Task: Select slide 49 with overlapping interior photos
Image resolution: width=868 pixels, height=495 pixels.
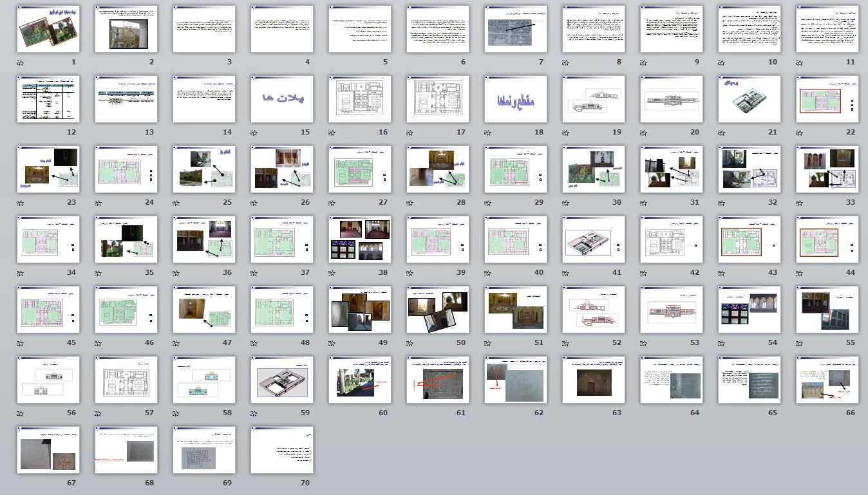Action: (x=360, y=310)
